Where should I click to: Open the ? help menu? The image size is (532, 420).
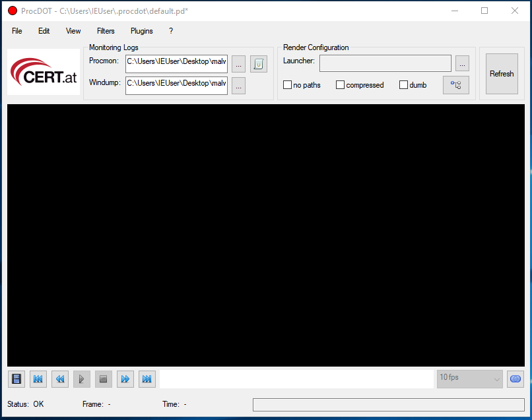(171, 31)
